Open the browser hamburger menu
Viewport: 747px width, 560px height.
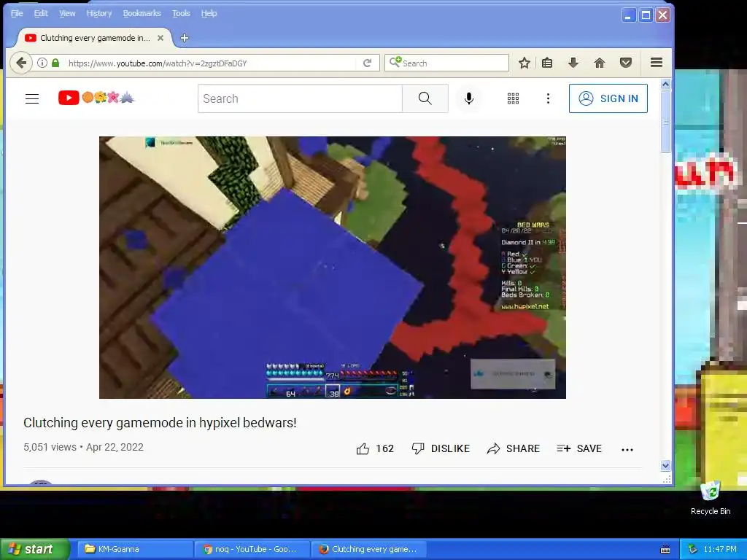[657, 63]
